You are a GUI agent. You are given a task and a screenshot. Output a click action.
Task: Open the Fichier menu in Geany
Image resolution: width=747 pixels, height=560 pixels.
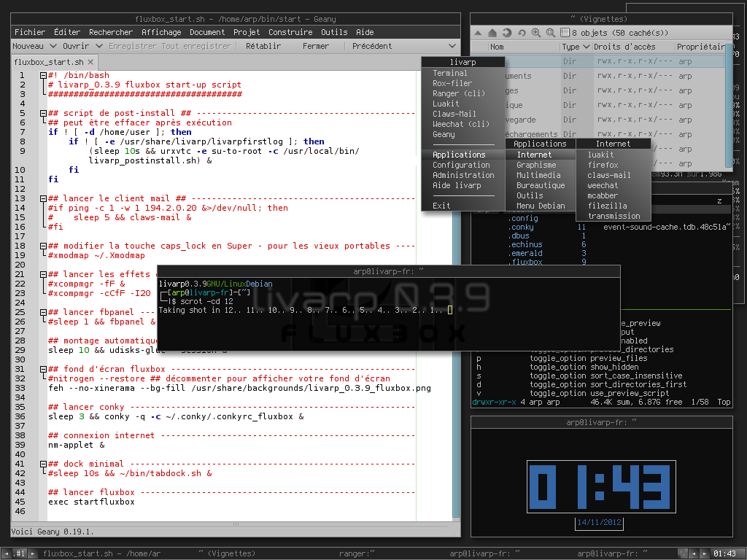30,32
